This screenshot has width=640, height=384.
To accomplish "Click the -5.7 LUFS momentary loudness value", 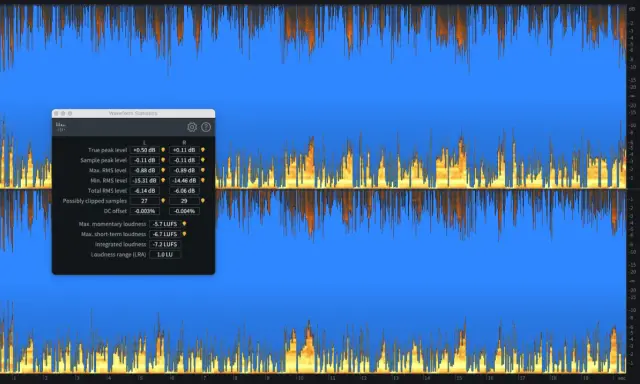I will click(165, 224).
